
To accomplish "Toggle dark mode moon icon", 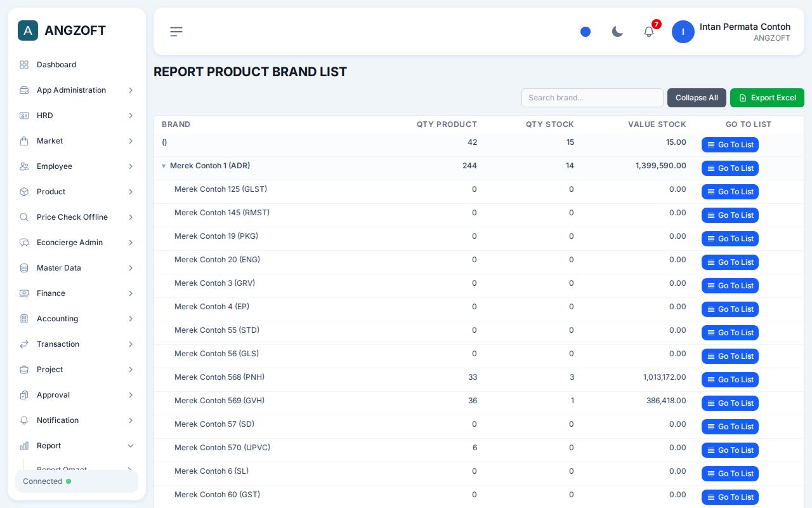I will pos(617,32).
